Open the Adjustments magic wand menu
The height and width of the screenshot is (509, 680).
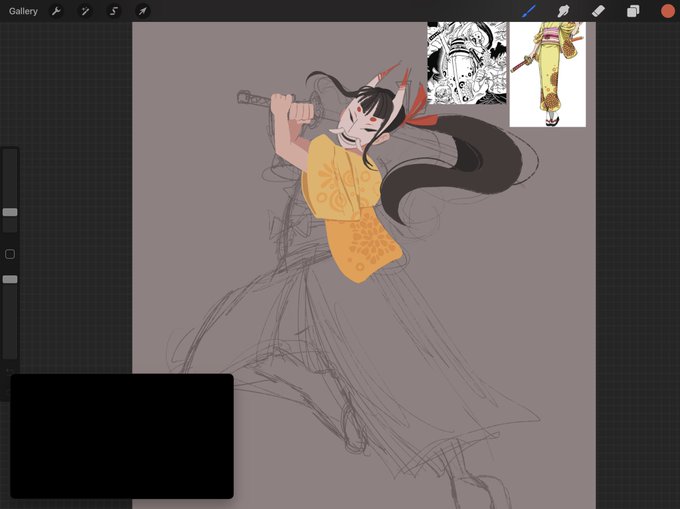click(x=85, y=11)
